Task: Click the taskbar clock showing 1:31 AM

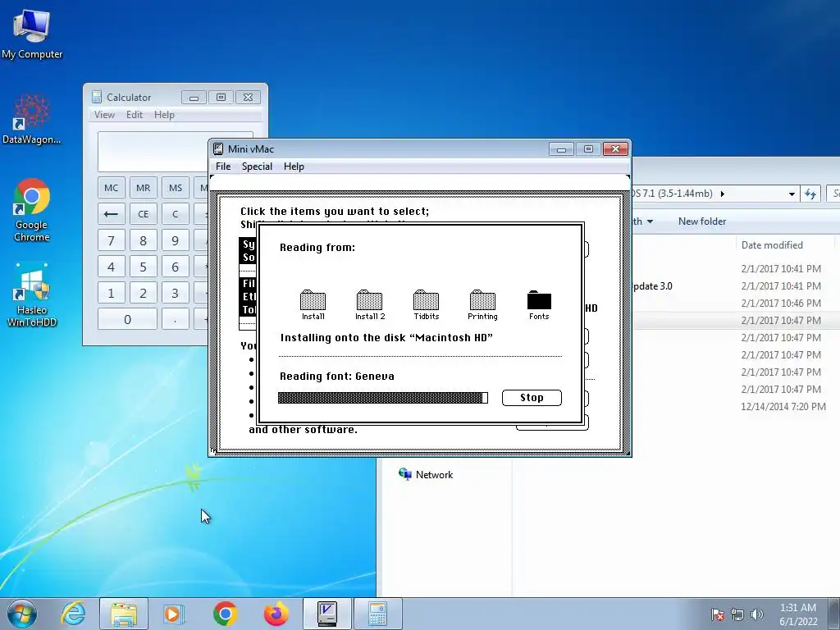Action: coord(797,614)
